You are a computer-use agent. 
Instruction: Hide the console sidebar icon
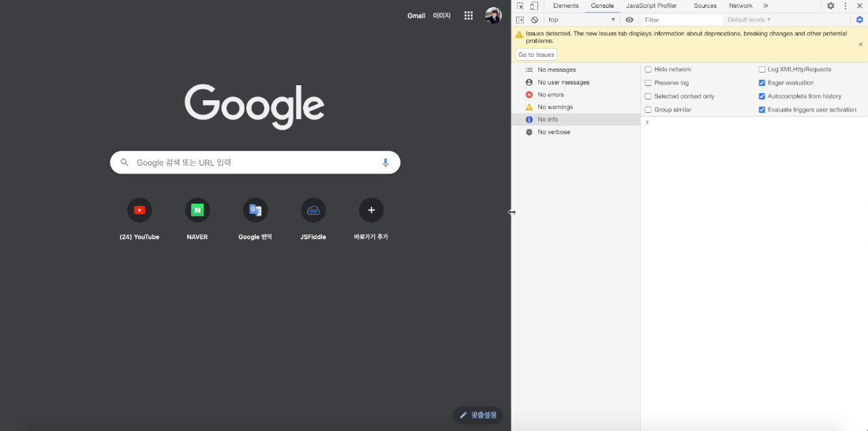[520, 20]
